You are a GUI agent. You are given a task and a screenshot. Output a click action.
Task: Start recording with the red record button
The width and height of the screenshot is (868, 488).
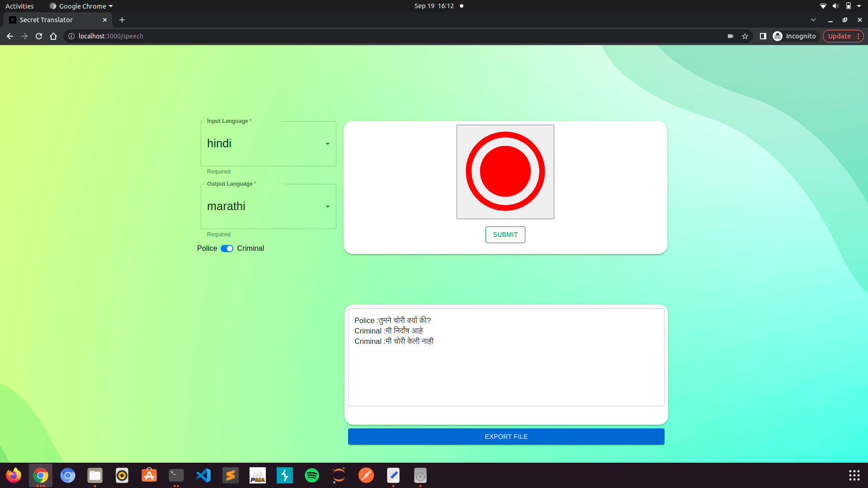[505, 172]
